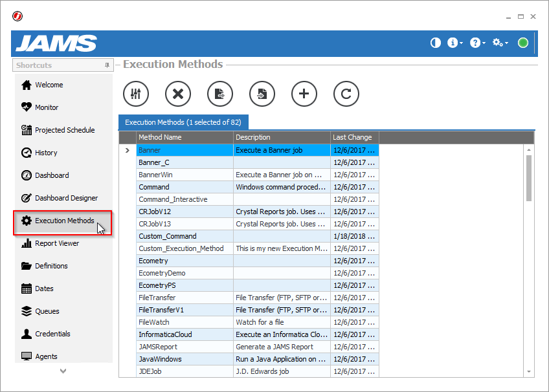Viewport: 549px width, 392px height.
Task: Open the Help question-mark dropdown
Action: click(x=477, y=43)
